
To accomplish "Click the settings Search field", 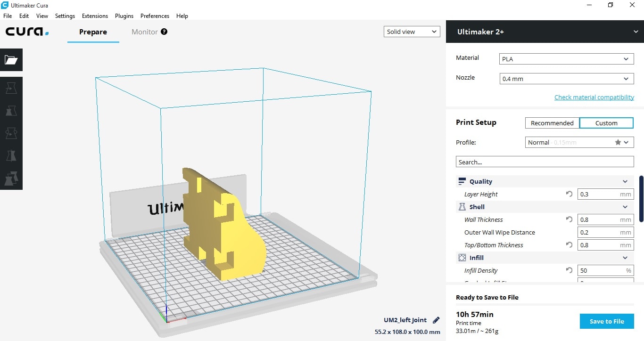I will (545, 162).
